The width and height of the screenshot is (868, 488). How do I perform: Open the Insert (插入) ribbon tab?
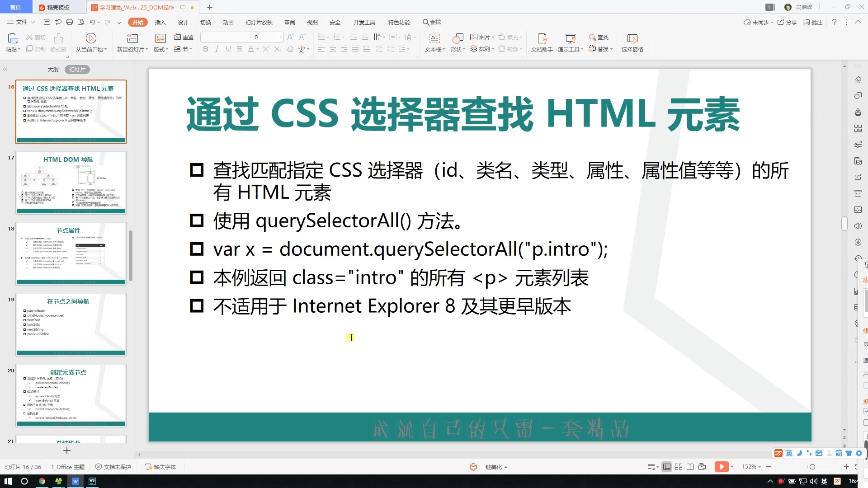[x=160, y=22]
